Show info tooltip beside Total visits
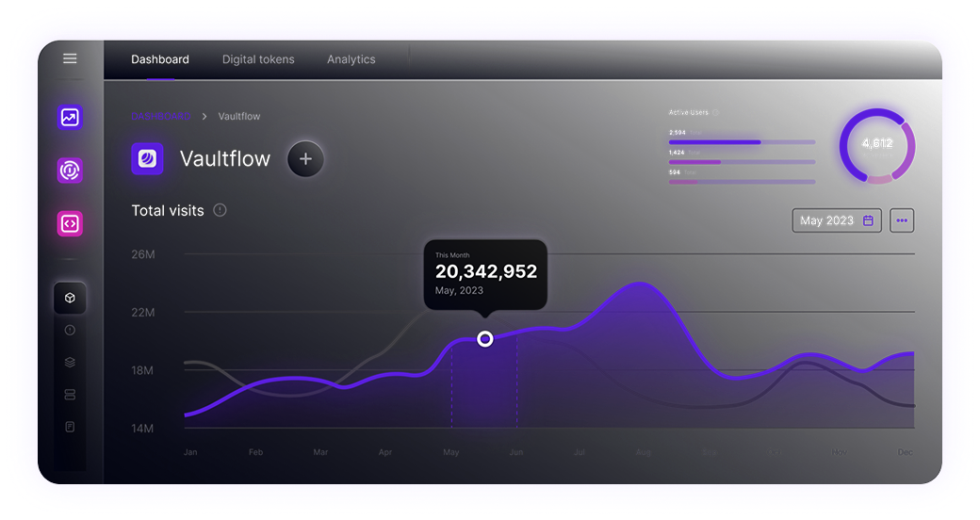The width and height of the screenshot is (980, 520). 220,210
